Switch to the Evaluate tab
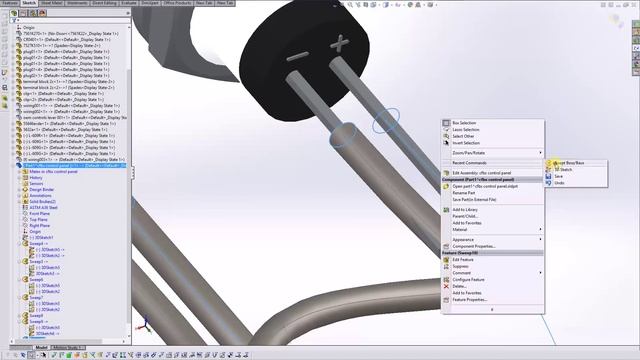 (x=129, y=3)
